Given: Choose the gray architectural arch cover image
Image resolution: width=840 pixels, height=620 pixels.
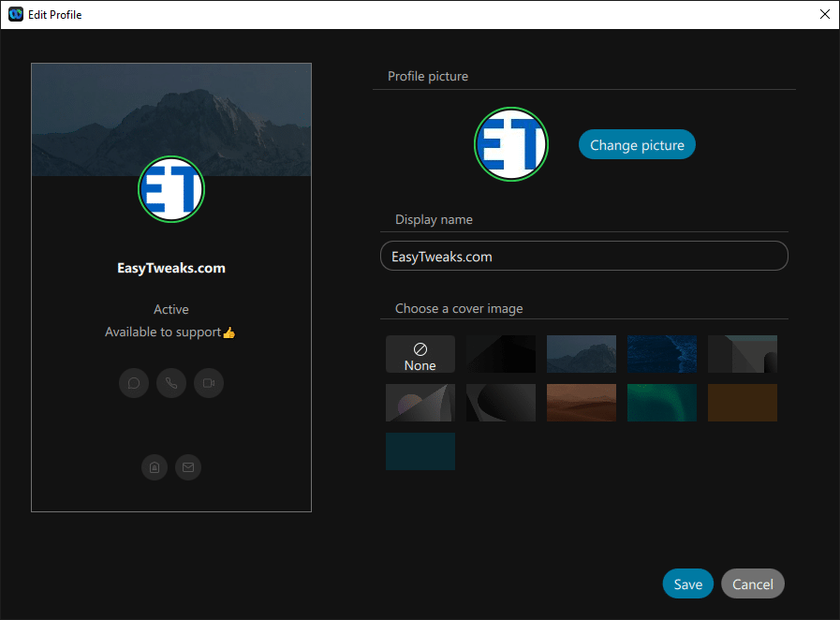Looking at the screenshot, I should 743,354.
